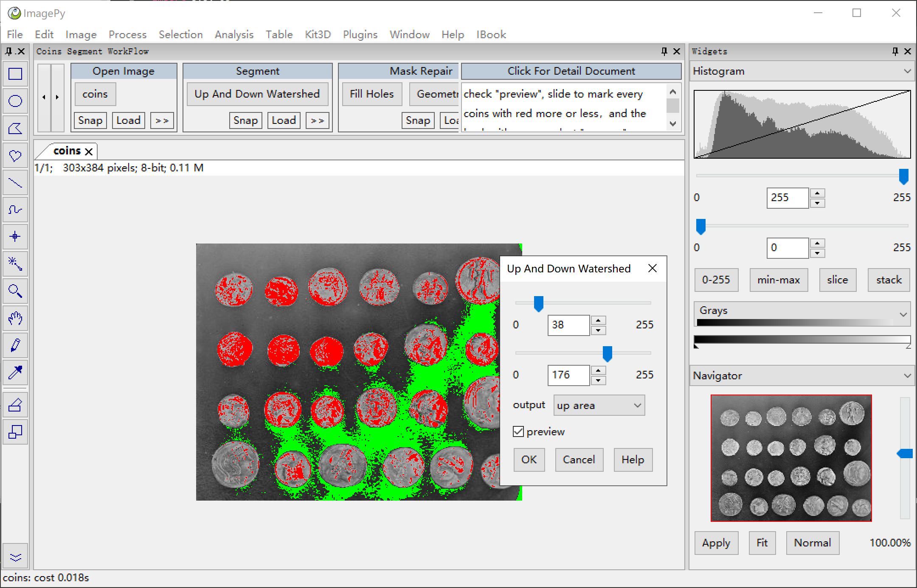The image size is (917, 588).
Task: Select the pencil drawing tool
Action: pyautogui.click(x=15, y=345)
